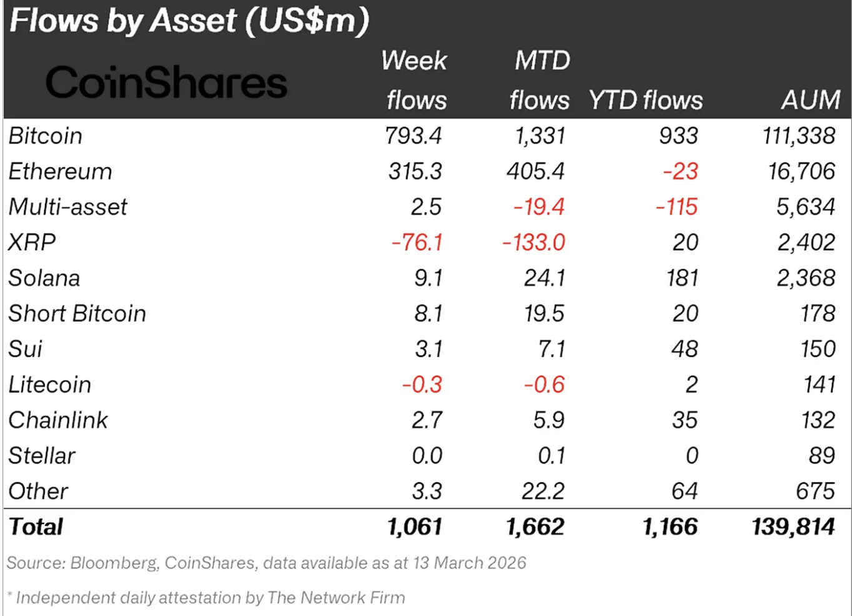The width and height of the screenshot is (852, 616).
Task: Select Litecoin's MTD flows value -0.6
Action: tap(544, 384)
